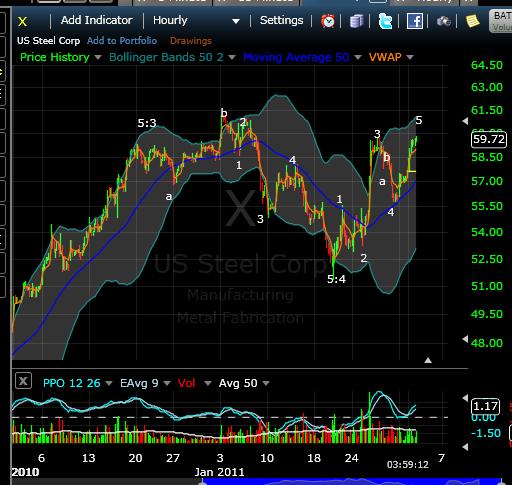Click the blue horizontal scrollbar at the bottom
Image resolution: width=512 pixels, height=485 pixels.
tap(352, 482)
